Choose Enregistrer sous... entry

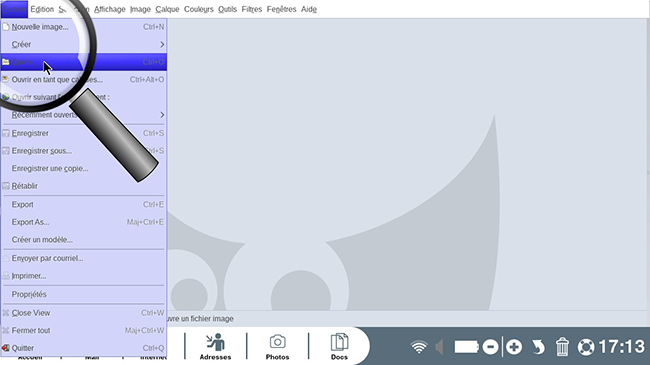[83, 151]
